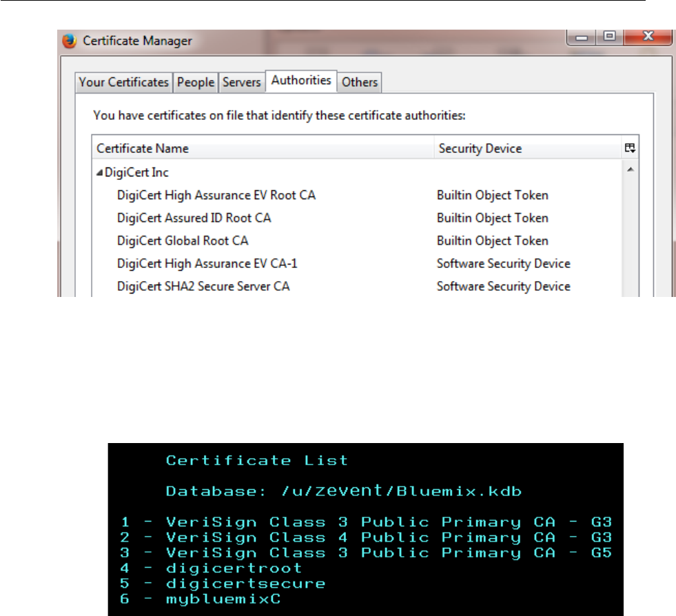Image resolution: width=676 pixels, height=616 pixels.
Task: Collapse the DigiCert Inc tree group
Action: (100, 172)
